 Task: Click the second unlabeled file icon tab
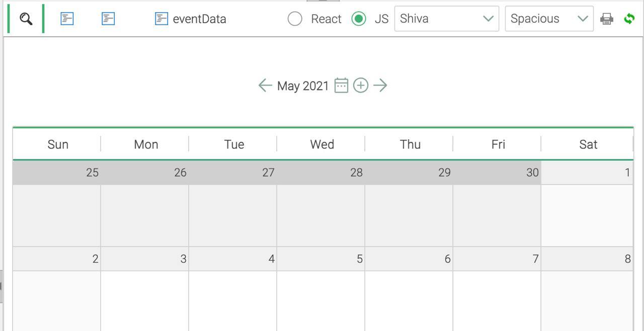pyautogui.click(x=108, y=19)
